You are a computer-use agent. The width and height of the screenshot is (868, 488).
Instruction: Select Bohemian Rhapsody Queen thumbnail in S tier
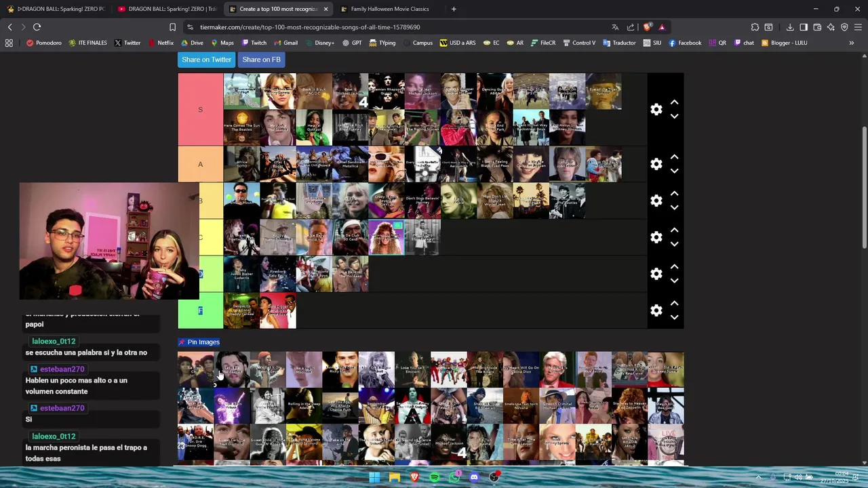coord(387,91)
